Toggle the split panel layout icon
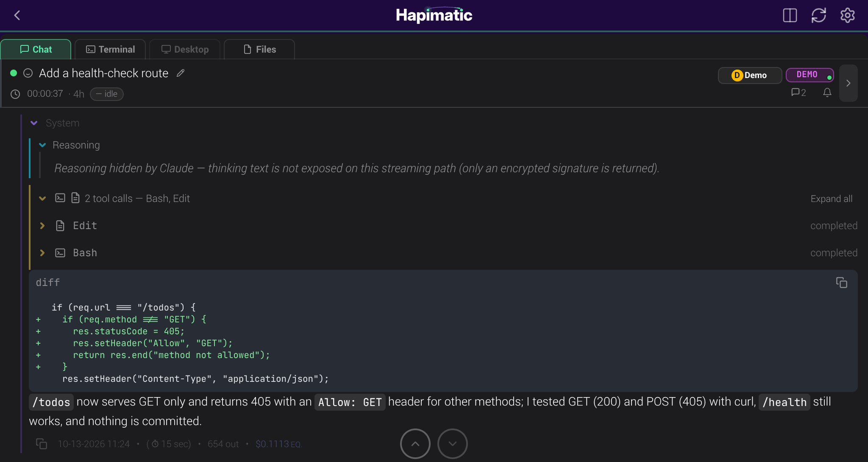The height and width of the screenshot is (462, 868). pyautogui.click(x=790, y=16)
